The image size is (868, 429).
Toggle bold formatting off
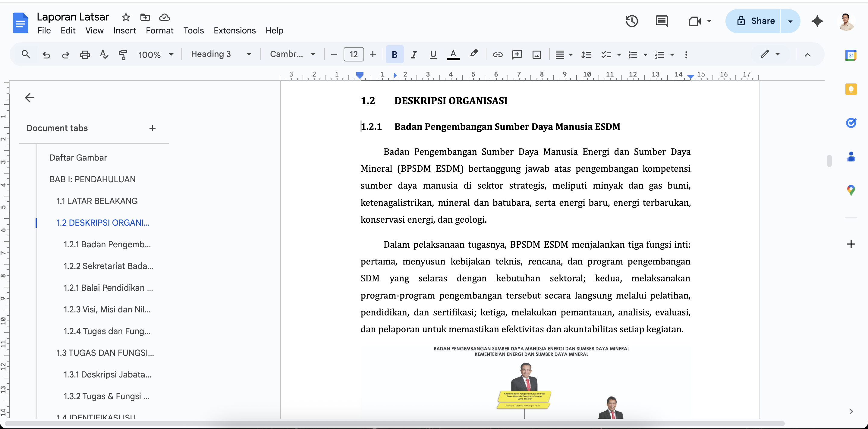pyautogui.click(x=394, y=55)
